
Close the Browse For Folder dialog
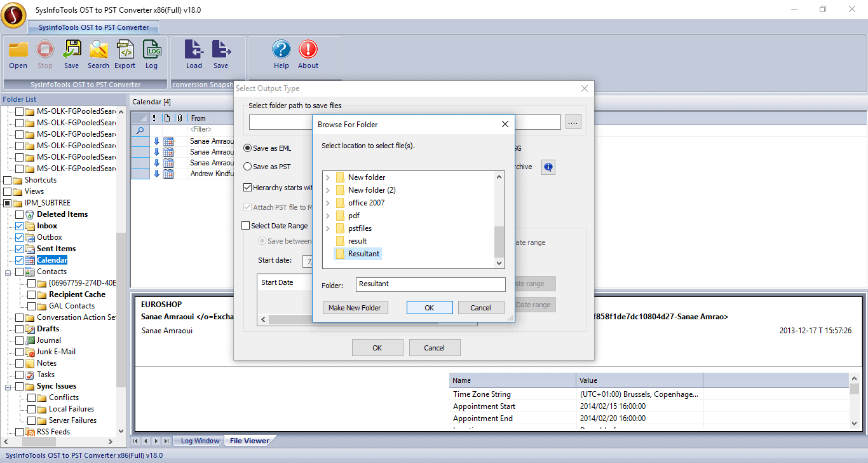(505, 124)
